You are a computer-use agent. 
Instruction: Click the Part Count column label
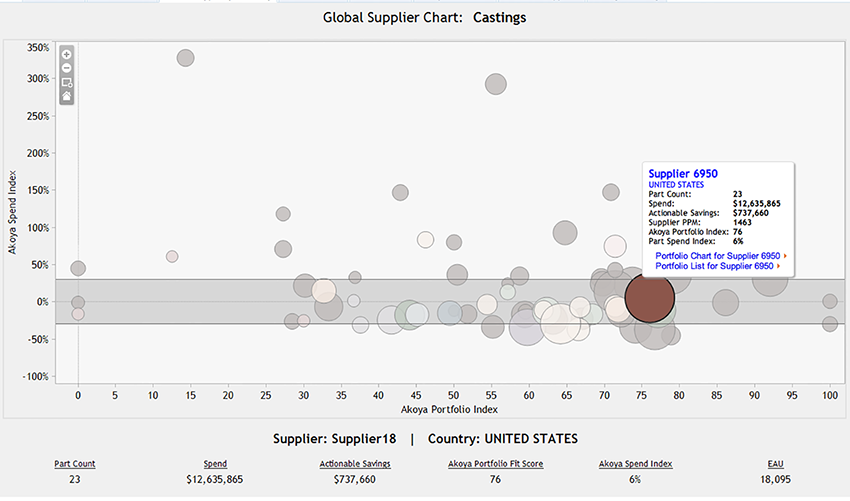(74, 464)
